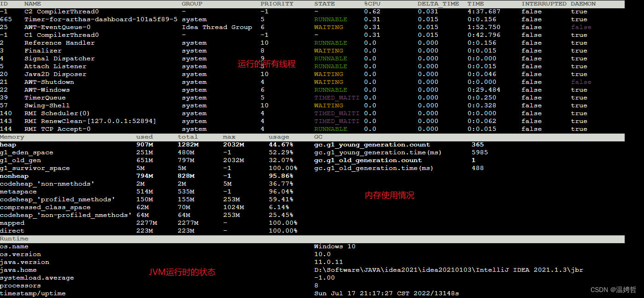Screen dimensions: 644x298
Task: Click the PRIORITY column header
Action: pyautogui.click(x=277, y=4)
